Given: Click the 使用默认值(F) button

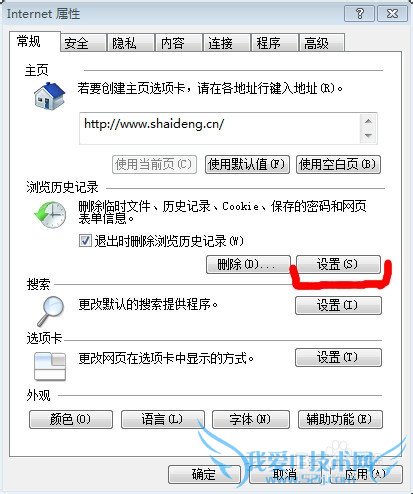Looking at the screenshot, I should click(x=247, y=164).
